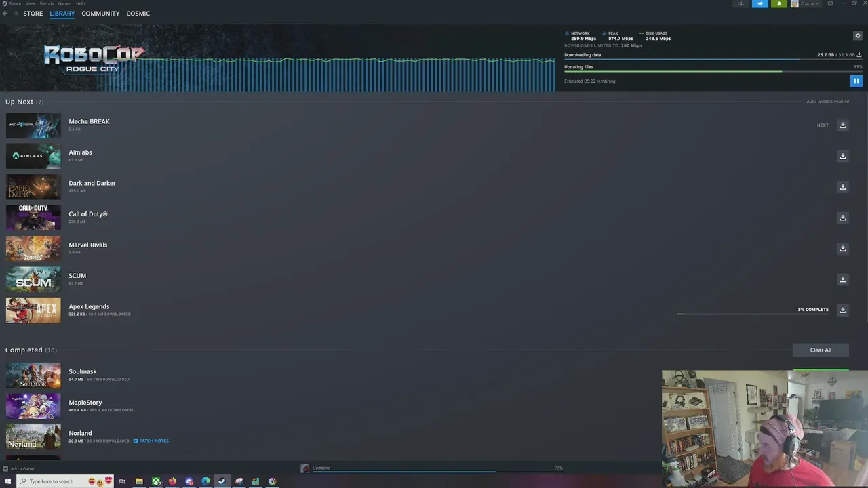868x488 pixels.
Task: Open Microsoft Edge on taskbar
Action: coord(205,481)
